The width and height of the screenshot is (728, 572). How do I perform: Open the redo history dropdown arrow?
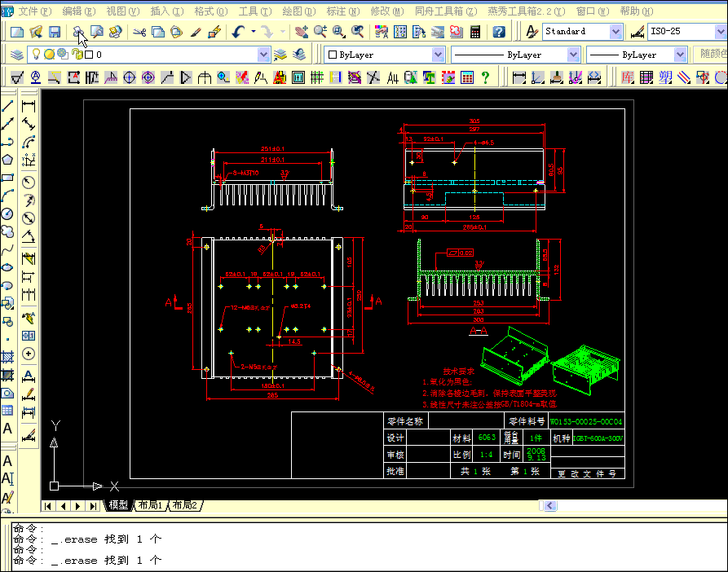(283, 32)
